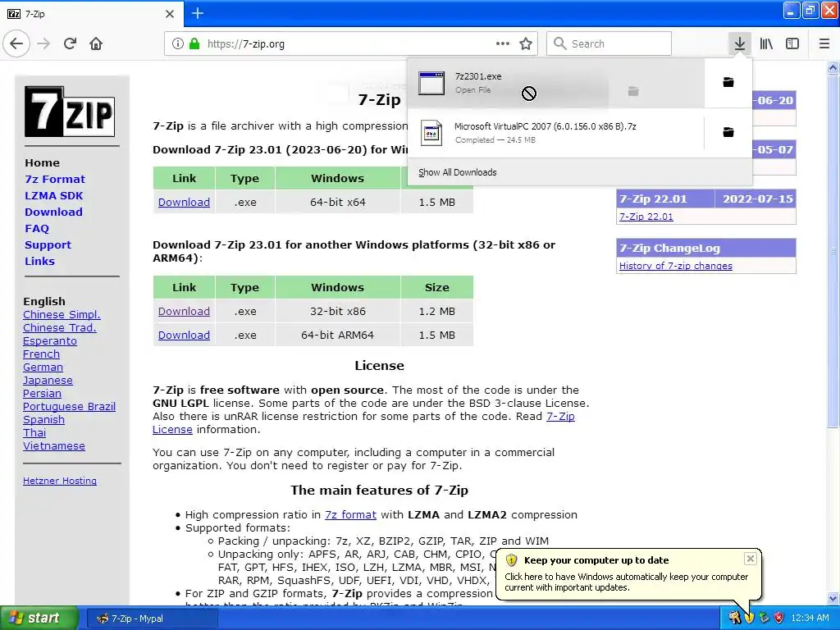Open containing folder for Microsoft VirtualPC 2007 download
The height and width of the screenshot is (630, 840).
coord(728,132)
